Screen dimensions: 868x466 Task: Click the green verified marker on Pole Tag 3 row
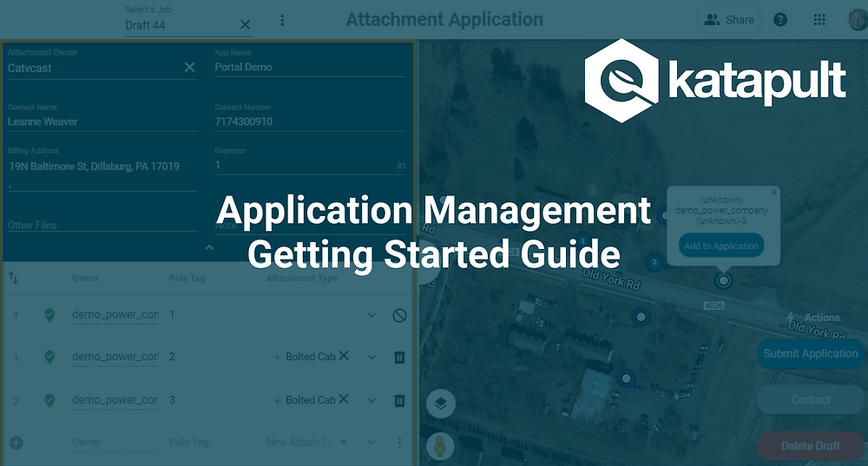coord(49,400)
